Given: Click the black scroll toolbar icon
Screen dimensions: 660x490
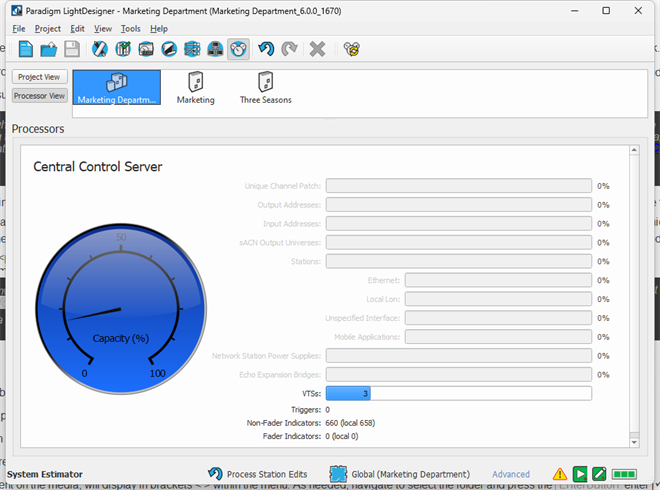Looking at the screenshot, I should 169,49.
